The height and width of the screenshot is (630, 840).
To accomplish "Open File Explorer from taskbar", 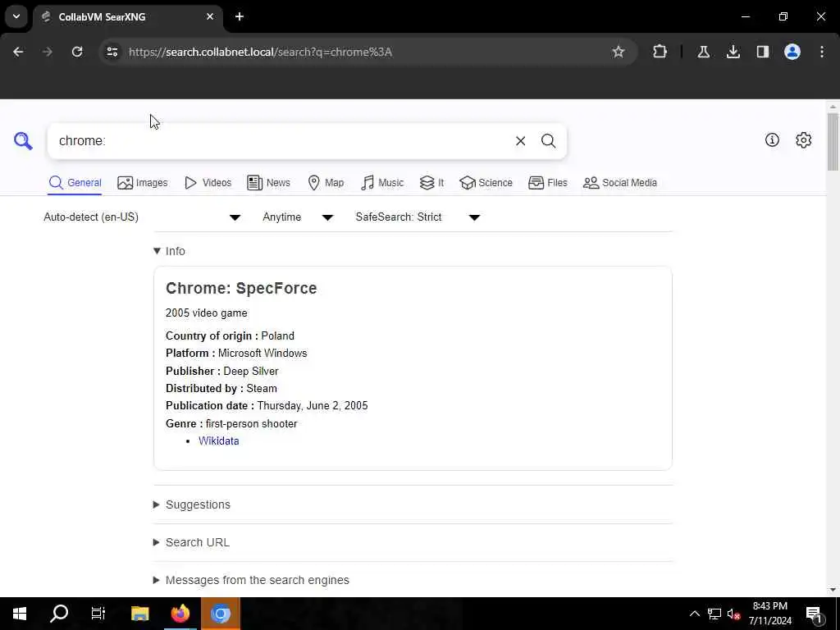I will point(139,614).
